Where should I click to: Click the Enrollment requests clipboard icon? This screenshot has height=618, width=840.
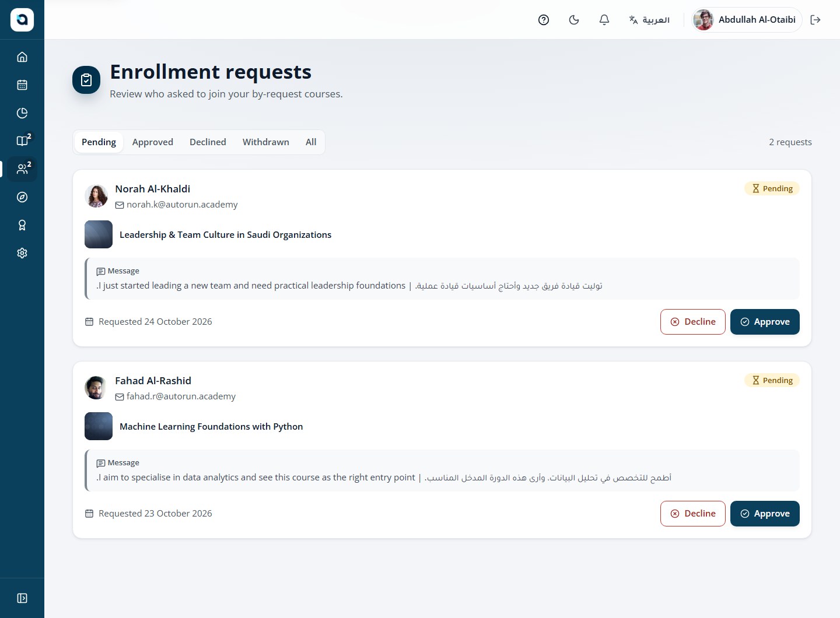point(86,80)
